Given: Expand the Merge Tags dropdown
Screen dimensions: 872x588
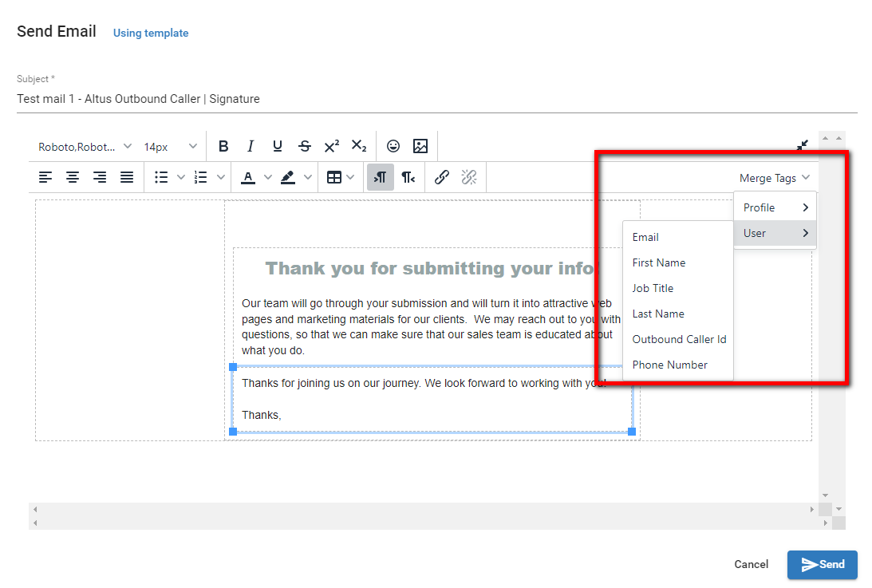Looking at the screenshot, I should [774, 178].
